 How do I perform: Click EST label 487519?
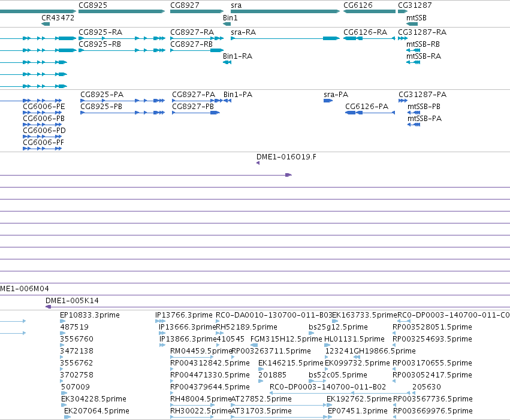click(74, 327)
